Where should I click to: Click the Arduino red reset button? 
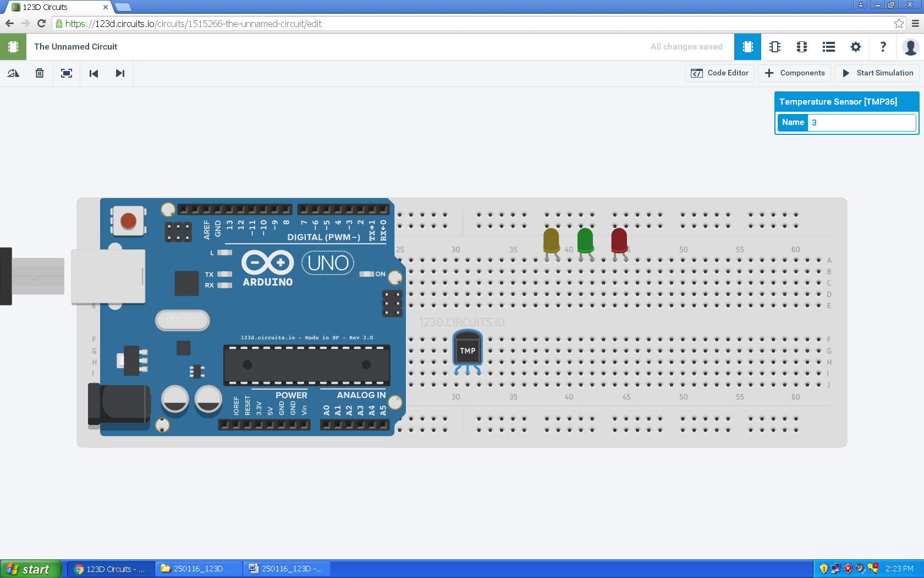pyautogui.click(x=128, y=221)
